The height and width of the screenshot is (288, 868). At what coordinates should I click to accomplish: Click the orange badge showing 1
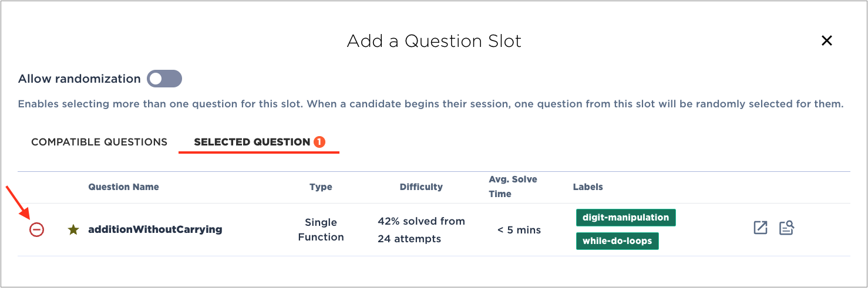tap(319, 142)
